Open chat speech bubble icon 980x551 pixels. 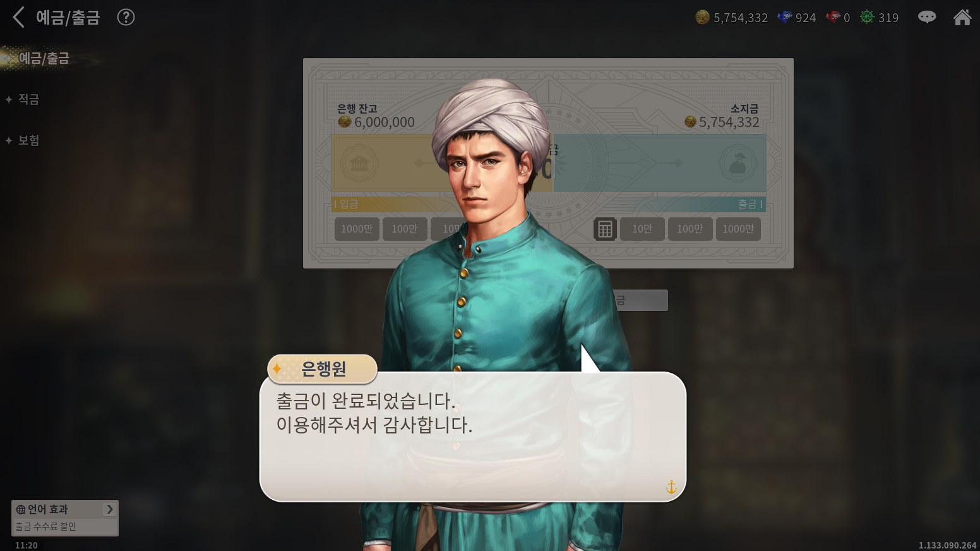click(x=927, y=17)
